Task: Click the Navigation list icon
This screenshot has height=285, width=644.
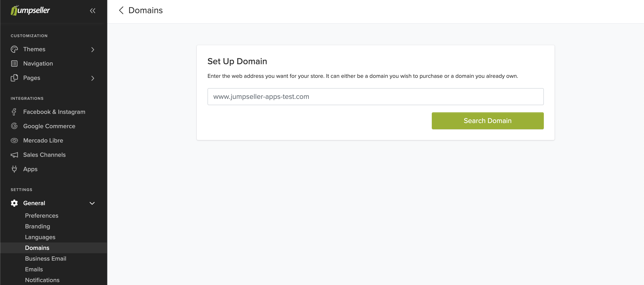Action: coord(14,64)
